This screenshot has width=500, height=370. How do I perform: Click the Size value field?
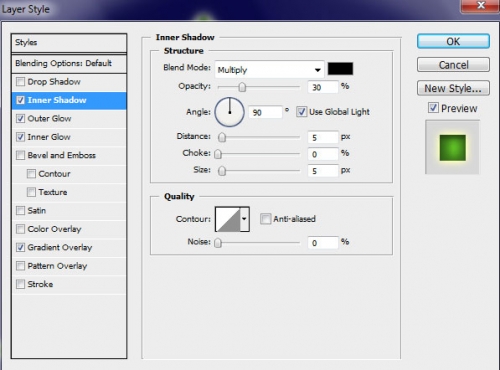pyautogui.click(x=323, y=171)
